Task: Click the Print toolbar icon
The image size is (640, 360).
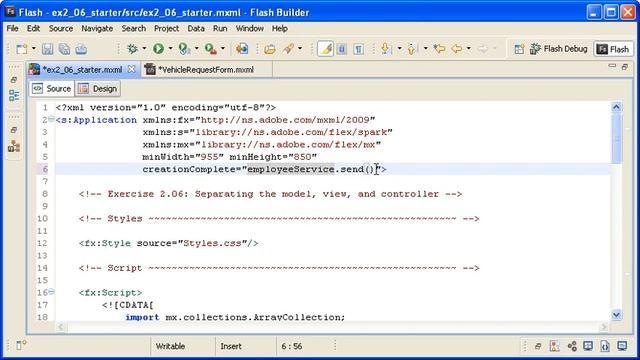Action: point(81,49)
